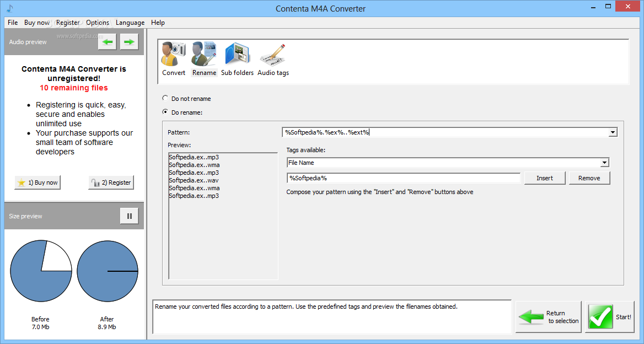Open the Sub folders icon
644x344 pixels.
(x=238, y=59)
